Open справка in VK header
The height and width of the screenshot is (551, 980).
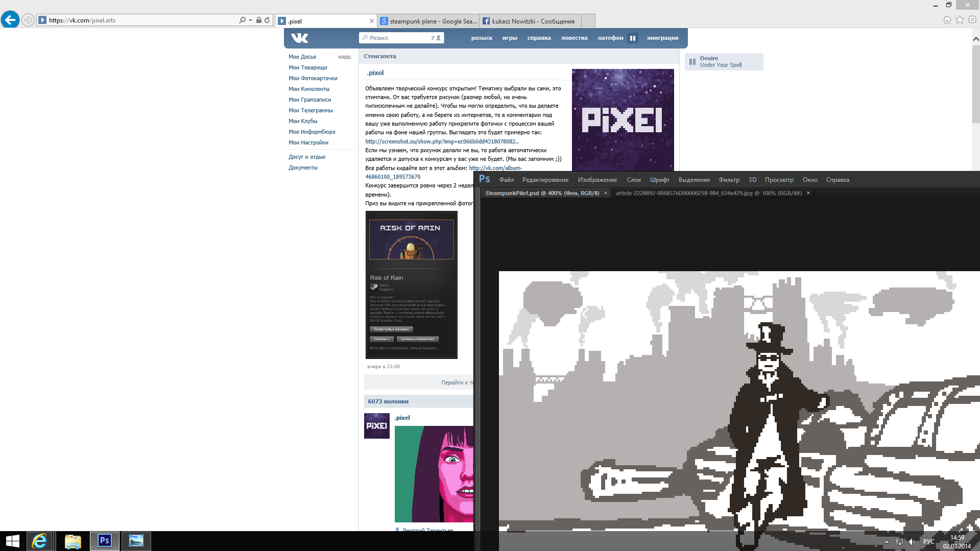[x=539, y=38]
